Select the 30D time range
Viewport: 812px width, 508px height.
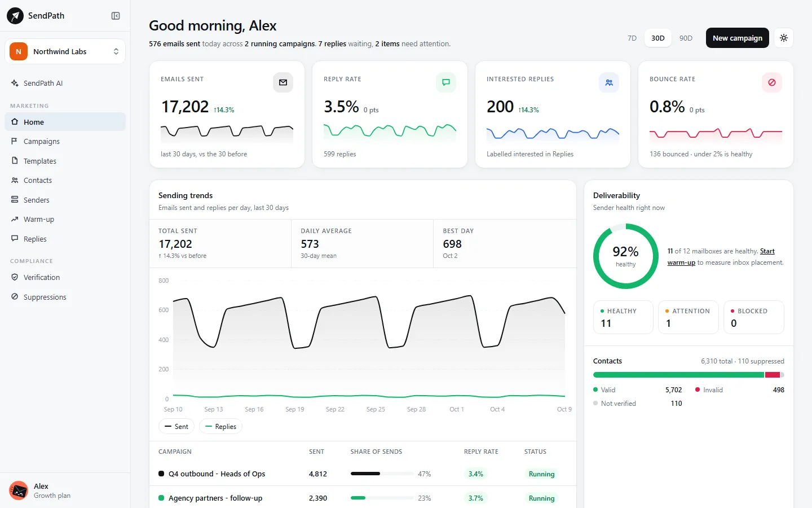pos(658,38)
